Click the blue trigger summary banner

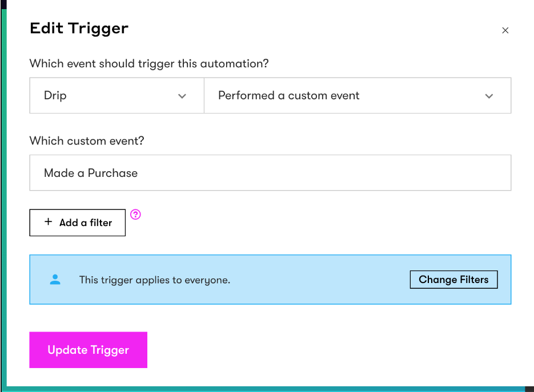270,279
